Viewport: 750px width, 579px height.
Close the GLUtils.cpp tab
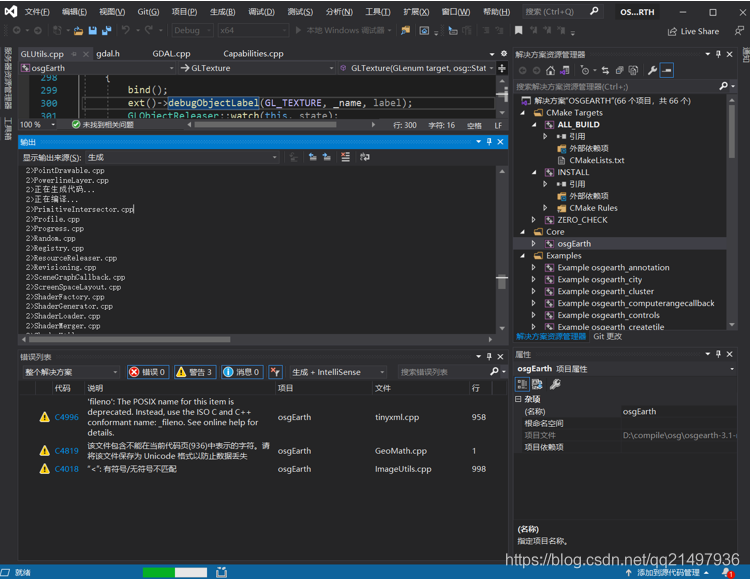[86, 54]
